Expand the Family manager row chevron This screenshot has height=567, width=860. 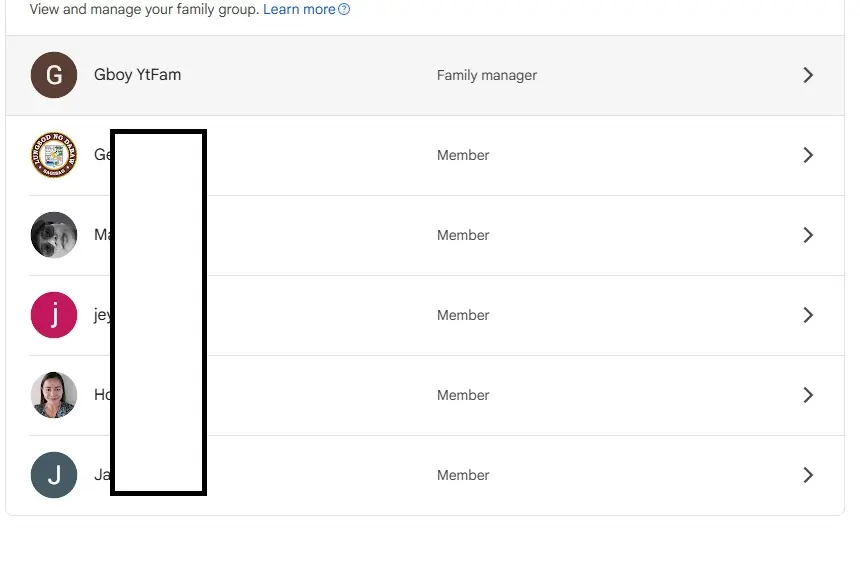(x=808, y=75)
